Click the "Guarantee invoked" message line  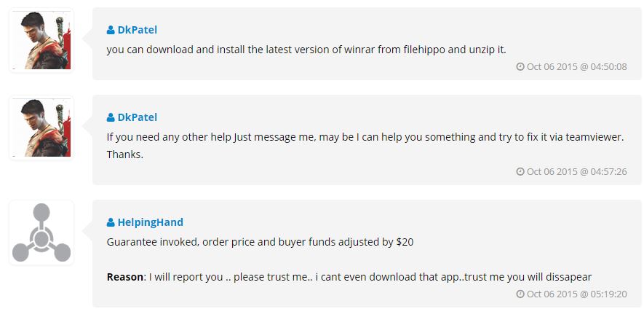260,241
